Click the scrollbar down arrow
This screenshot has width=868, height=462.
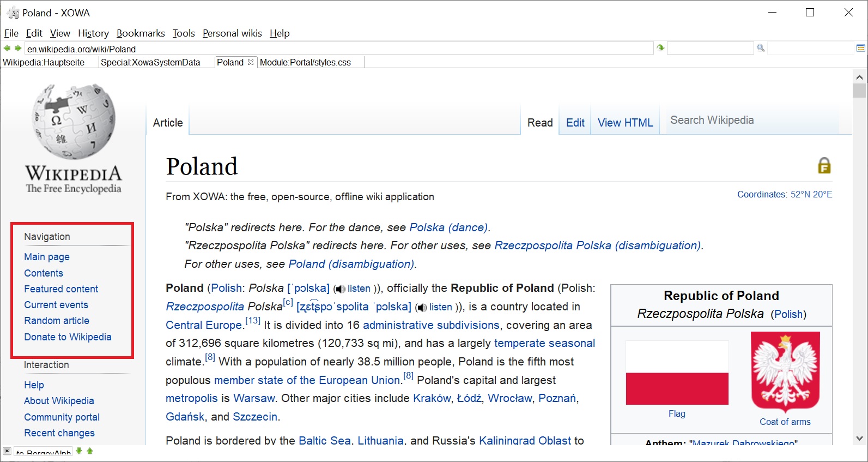tap(859, 438)
